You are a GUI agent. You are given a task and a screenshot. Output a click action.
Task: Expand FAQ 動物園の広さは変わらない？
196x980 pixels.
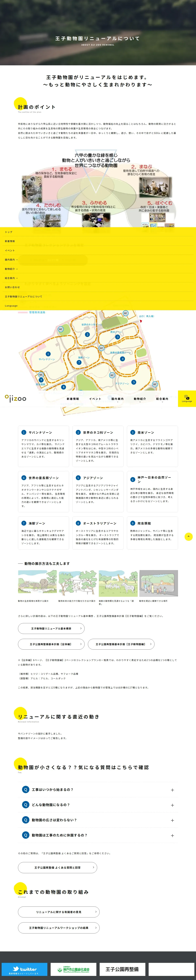(x=98, y=820)
